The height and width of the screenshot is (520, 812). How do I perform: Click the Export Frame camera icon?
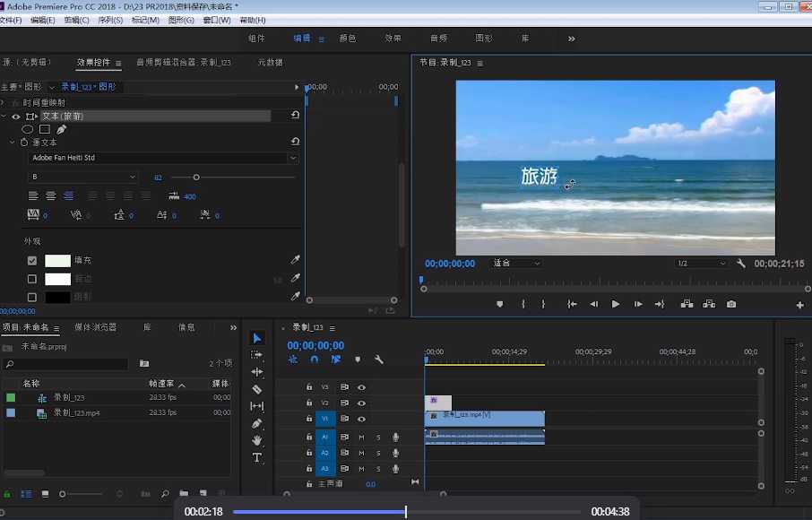731,304
